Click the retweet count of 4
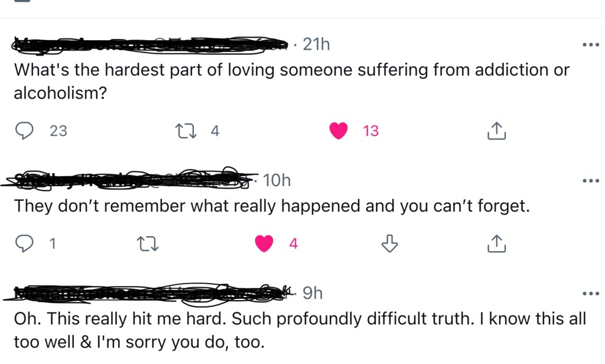The height and width of the screenshot is (364, 605). click(x=215, y=131)
